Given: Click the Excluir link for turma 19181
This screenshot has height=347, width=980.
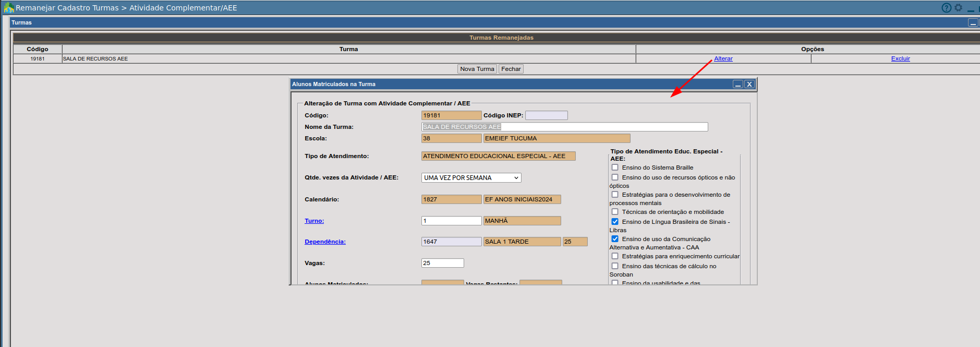Looking at the screenshot, I should tap(900, 58).
